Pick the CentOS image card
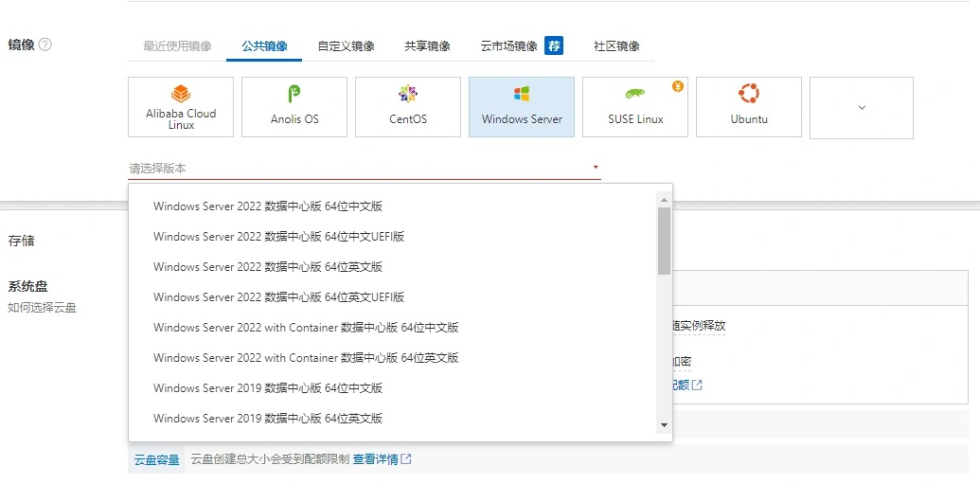980x484 pixels. coord(408,107)
